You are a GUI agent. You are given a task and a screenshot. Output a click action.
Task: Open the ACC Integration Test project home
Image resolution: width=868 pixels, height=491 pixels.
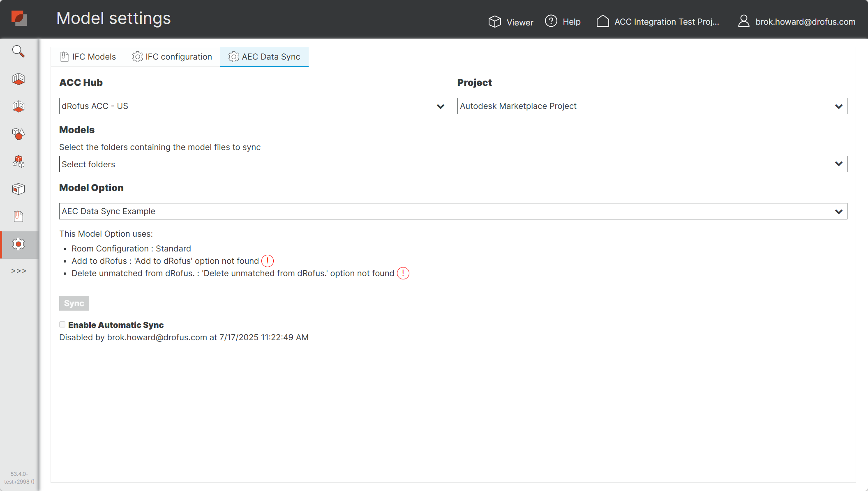coord(658,21)
